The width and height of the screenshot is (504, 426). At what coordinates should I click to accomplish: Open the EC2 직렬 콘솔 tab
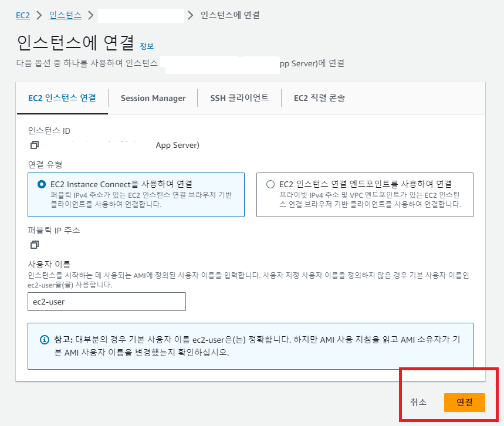(319, 98)
